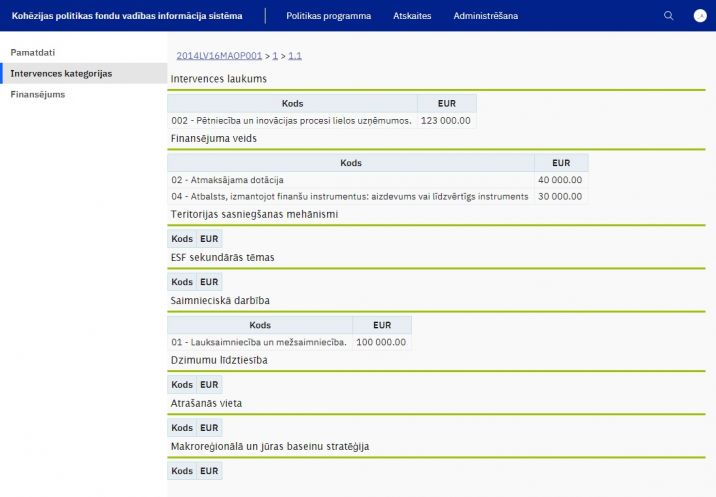Open the Politikas programma menu
This screenshot has height=497, width=716.
tap(328, 16)
